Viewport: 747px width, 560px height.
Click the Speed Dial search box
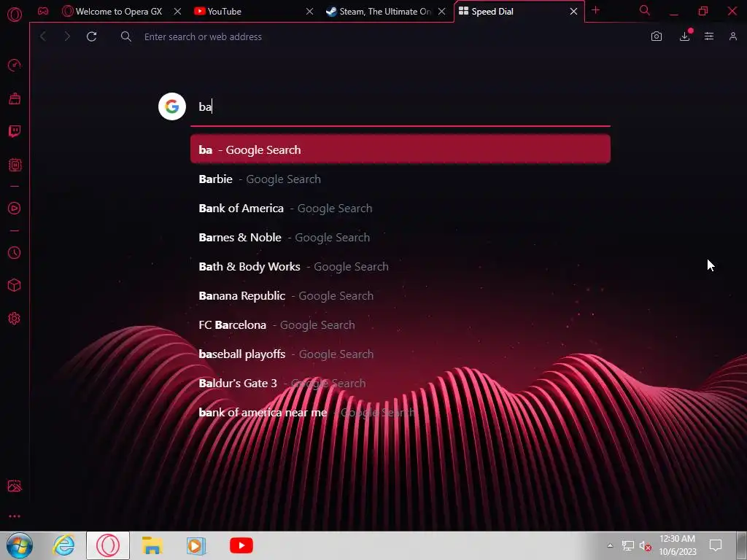(x=400, y=106)
